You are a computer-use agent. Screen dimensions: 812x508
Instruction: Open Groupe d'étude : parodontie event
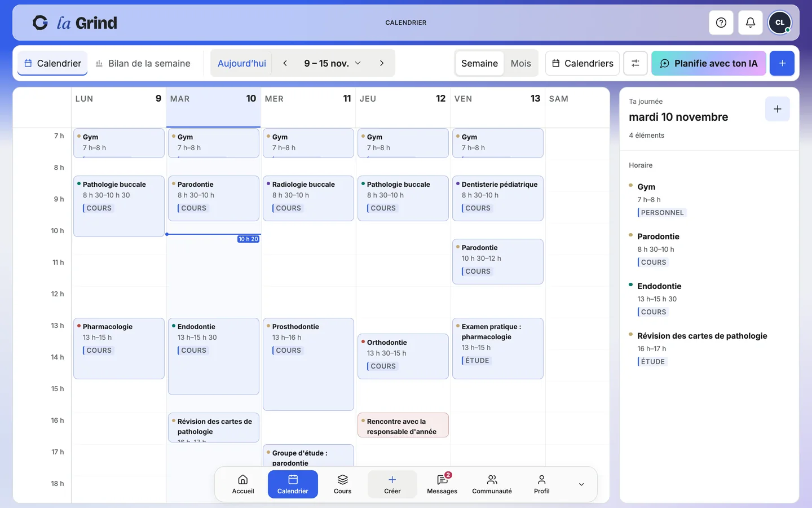coord(308,456)
